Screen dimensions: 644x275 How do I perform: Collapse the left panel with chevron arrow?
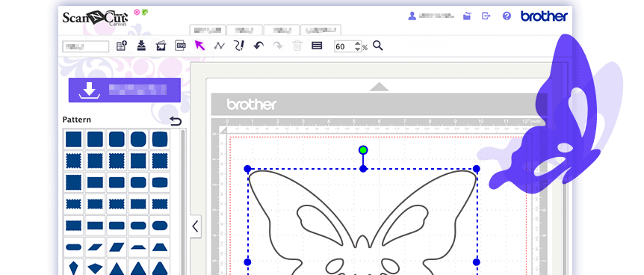pyautogui.click(x=196, y=226)
